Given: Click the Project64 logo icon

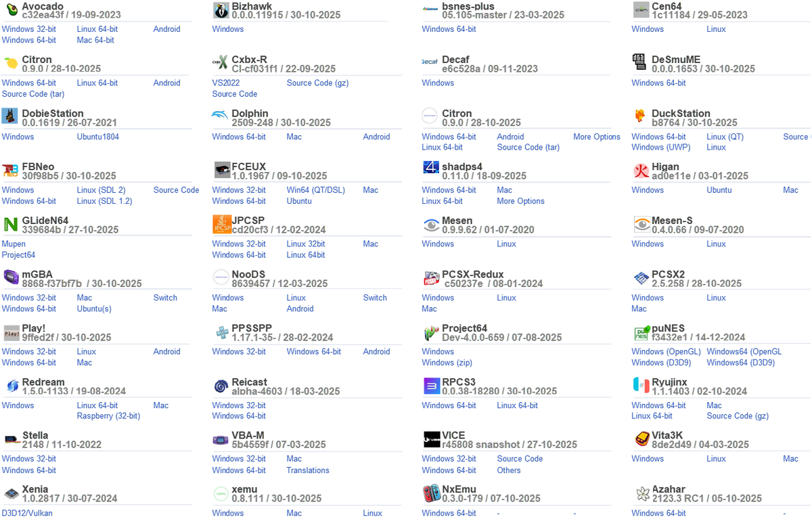Looking at the screenshot, I should click(430, 332).
